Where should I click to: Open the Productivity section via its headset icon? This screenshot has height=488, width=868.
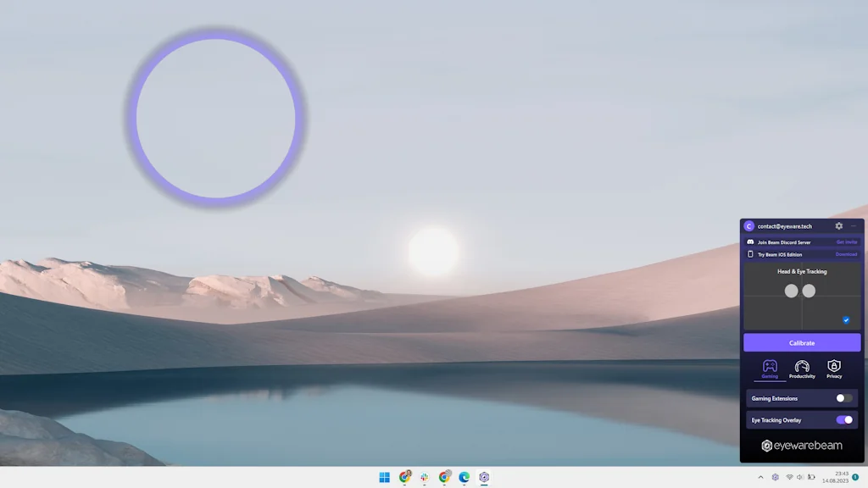point(802,365)
